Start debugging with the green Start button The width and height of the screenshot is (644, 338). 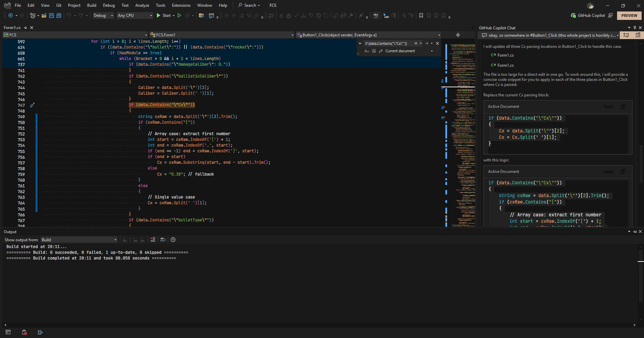pos(163,16)
